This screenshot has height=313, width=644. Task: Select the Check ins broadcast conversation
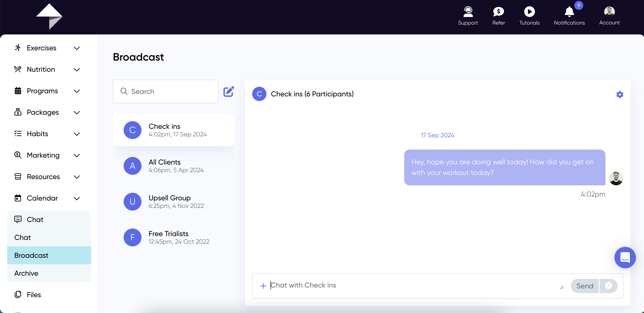pyautogui.click(x=173, y=130)
